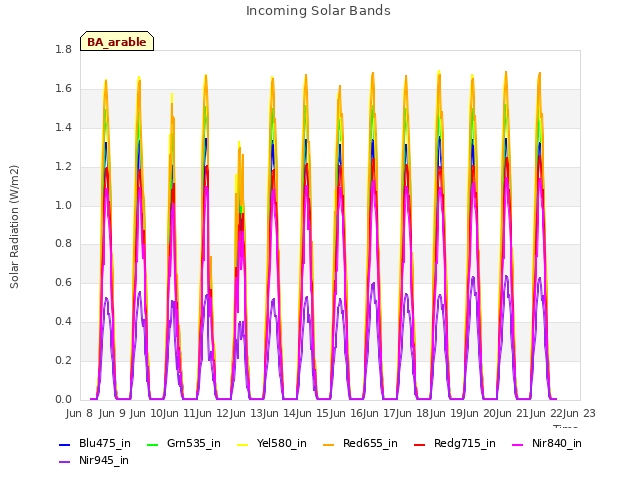Click the Jun 22 x-axis tick label
This screenshot has width=640, height=480.
[545, 413]
